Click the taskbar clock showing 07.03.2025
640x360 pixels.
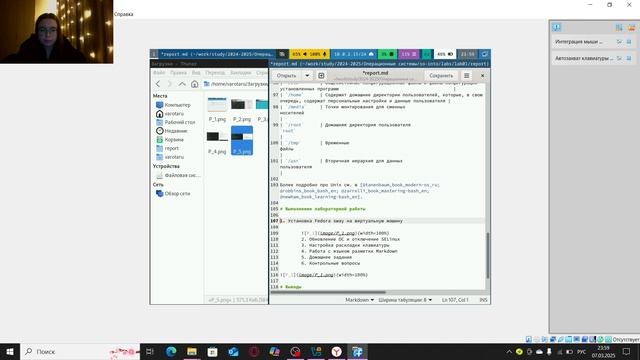[x=603, y=352]
